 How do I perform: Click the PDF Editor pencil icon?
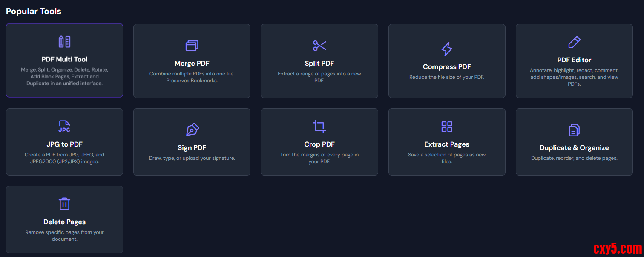point(574,42)
